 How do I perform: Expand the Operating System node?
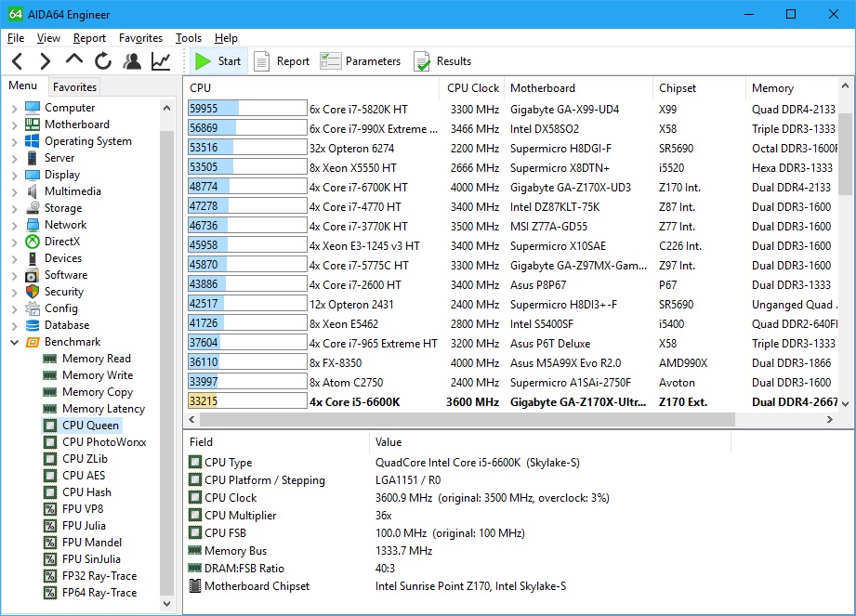[x=14, y=141]
